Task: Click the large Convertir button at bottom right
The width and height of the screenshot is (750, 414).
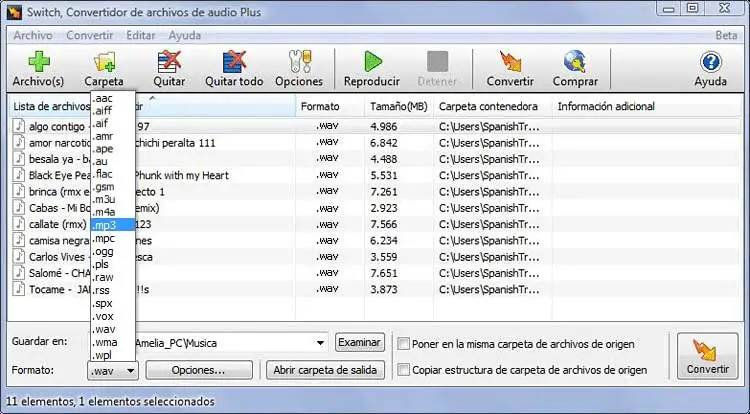Action: [707, 356]
